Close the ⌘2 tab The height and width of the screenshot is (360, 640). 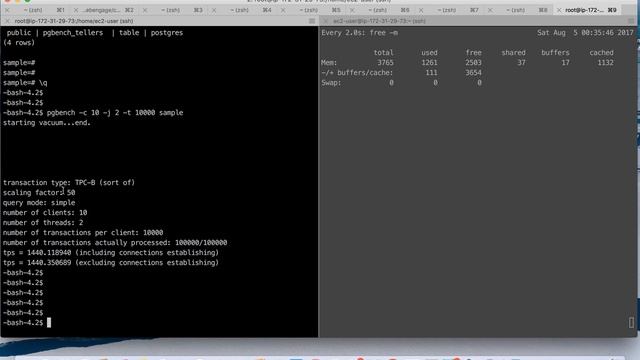[x=76, y=10]
